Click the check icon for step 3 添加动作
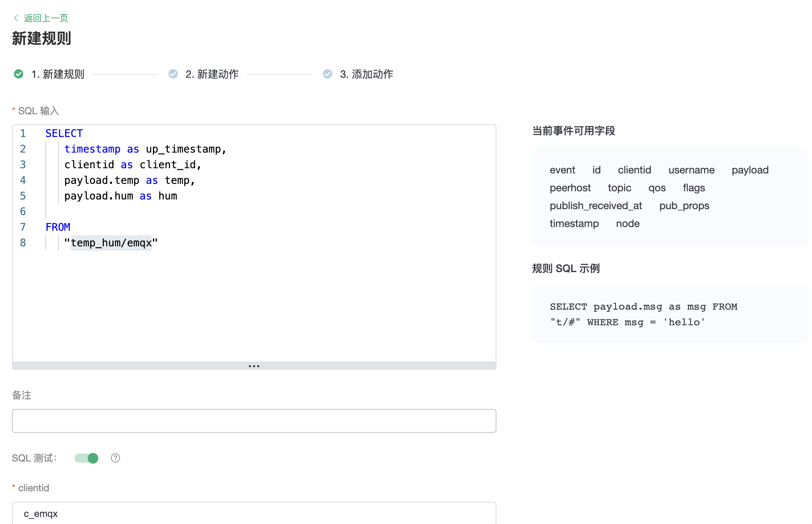Image resolution: width=812 pixels, height=524 pixels. click(327, 74)
